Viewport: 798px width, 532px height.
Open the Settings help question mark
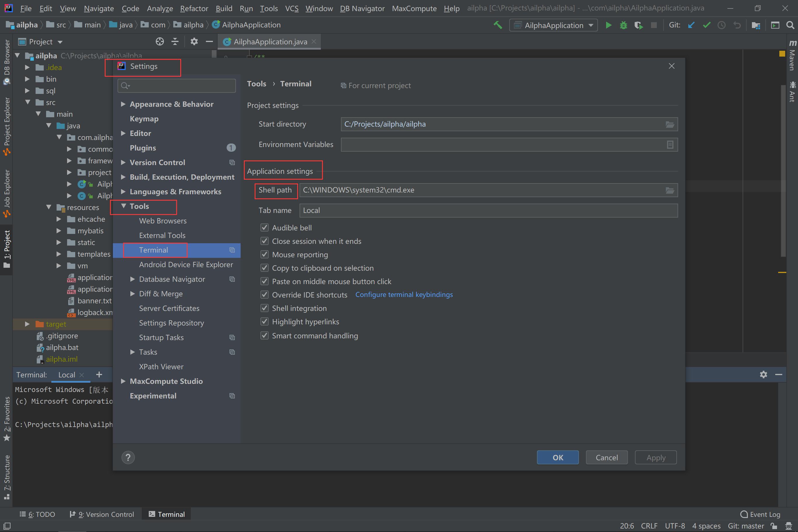click(x=128, y=457)
